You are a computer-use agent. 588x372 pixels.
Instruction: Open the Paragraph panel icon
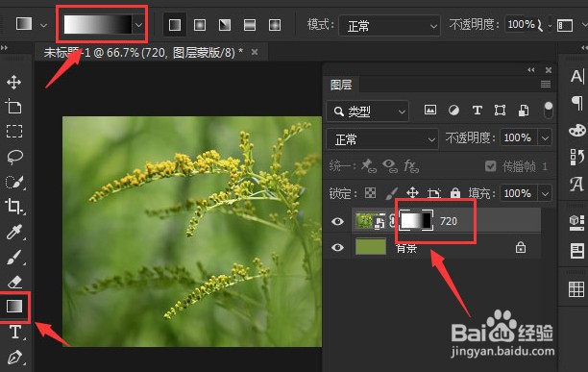point(577,102)
